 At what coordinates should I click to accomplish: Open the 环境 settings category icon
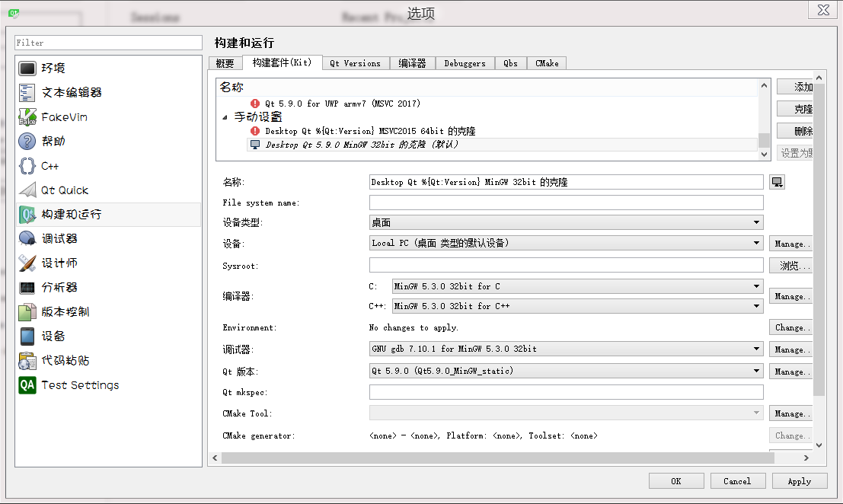[x=27, y=69]
